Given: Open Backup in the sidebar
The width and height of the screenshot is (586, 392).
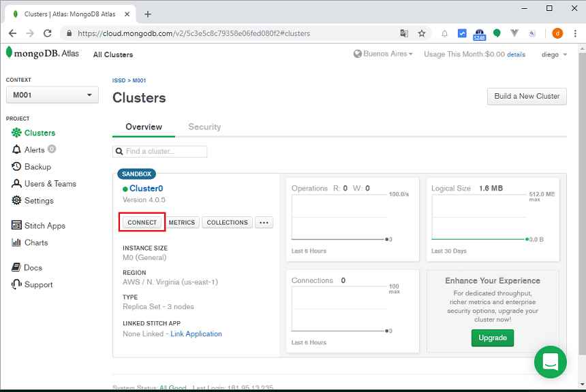Looking at the screenshot, I should (31, 167).
